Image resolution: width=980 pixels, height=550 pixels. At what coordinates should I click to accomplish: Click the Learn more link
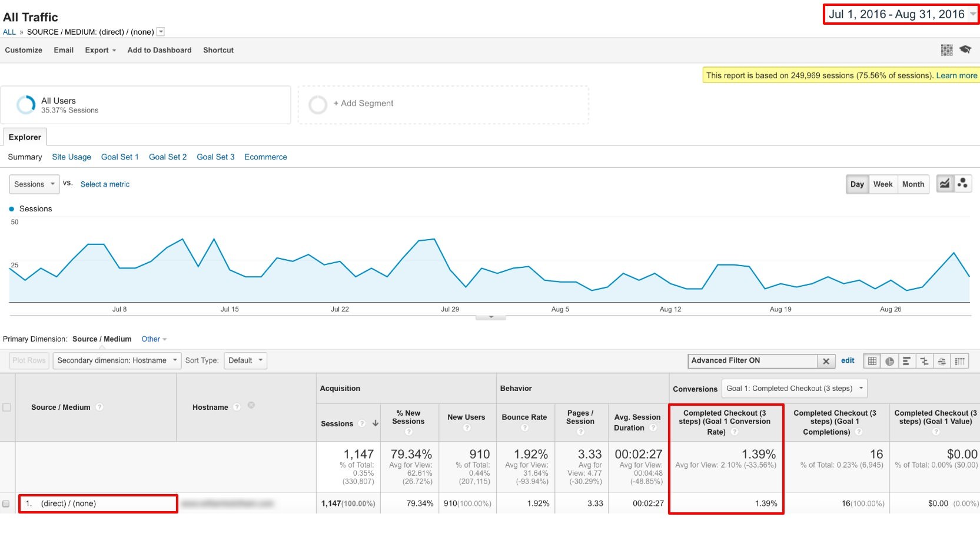957,75
